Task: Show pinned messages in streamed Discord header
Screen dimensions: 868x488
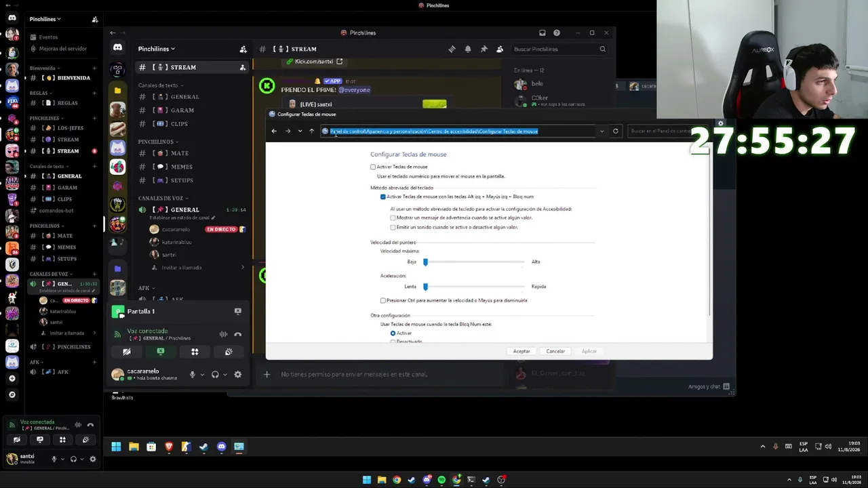Action: point(484,49)
